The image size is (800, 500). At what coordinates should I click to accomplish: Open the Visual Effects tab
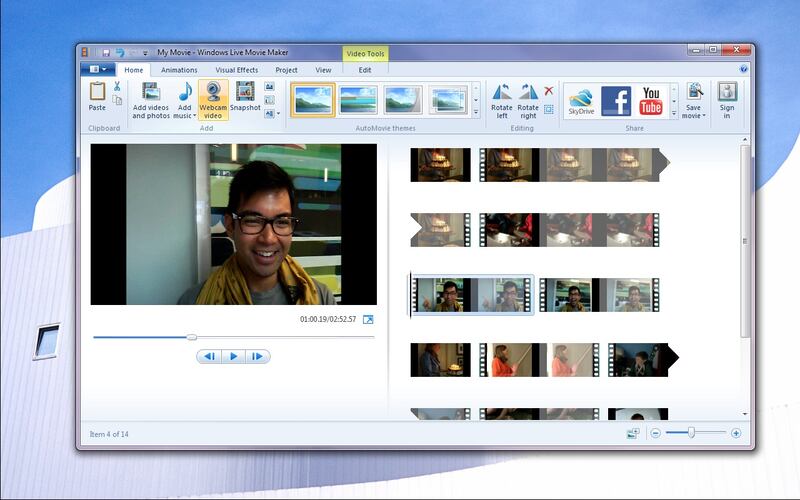(x=236, y=70)
